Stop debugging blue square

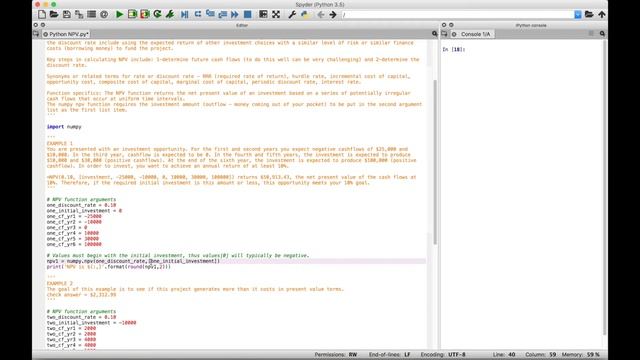tap(247, 14)
